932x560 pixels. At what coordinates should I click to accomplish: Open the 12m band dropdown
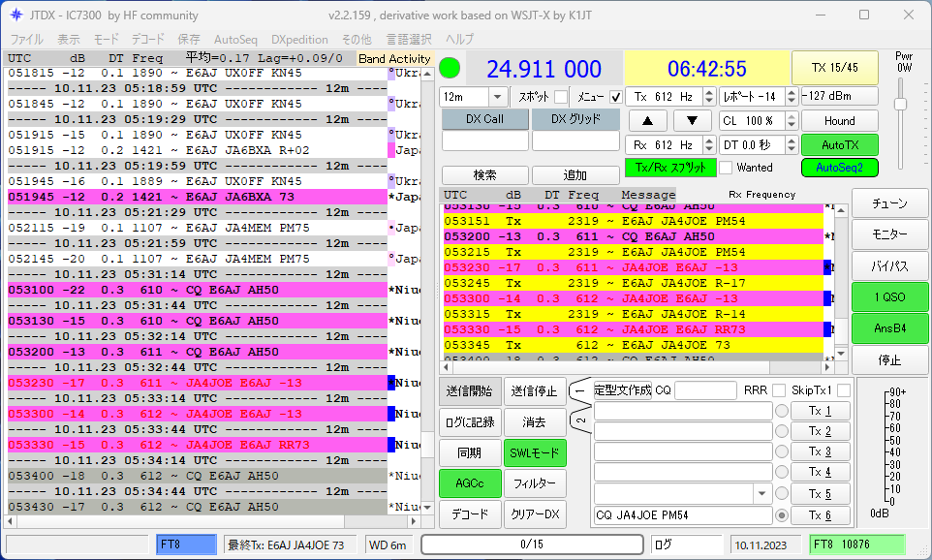pos(497,97)
